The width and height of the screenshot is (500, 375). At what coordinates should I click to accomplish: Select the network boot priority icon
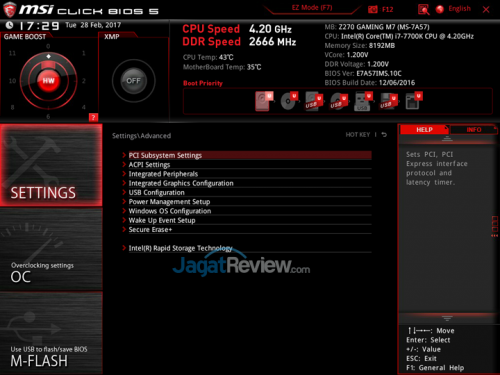(x=414, y=101)
